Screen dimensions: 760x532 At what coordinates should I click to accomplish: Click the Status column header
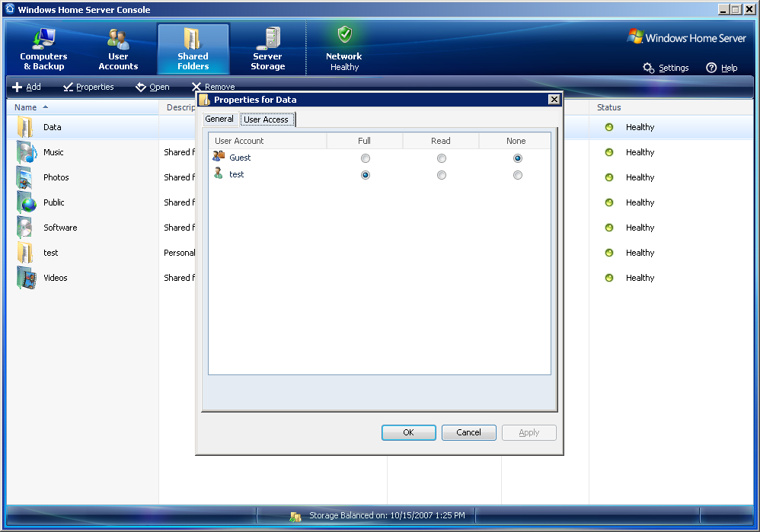point(672,107)
